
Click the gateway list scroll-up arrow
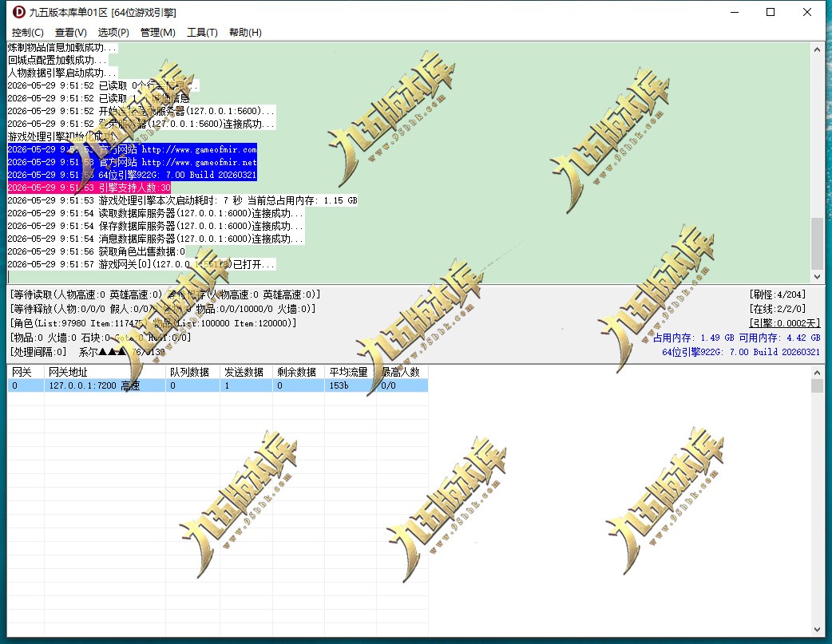(x=817, y=373)
